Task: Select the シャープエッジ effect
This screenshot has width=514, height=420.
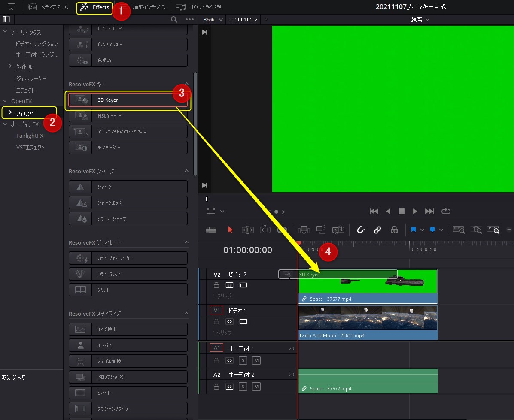Action: [x=128, y=203]
